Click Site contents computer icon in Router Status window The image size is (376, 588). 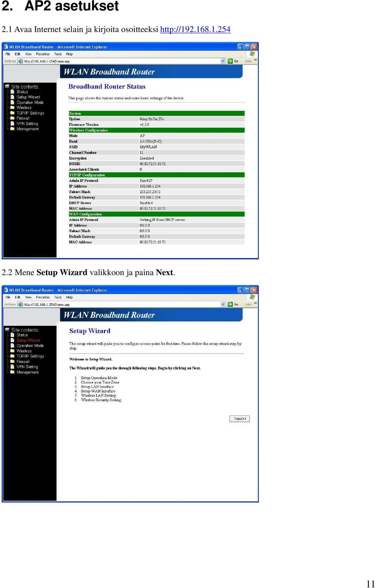coord(7,86)
